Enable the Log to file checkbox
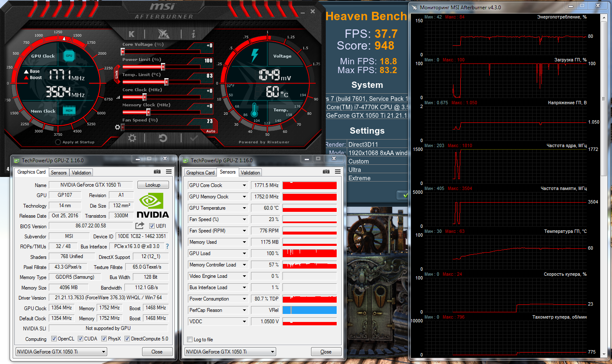Image resolution: width=612 pixels, height=364 pixels. coord(190,340)
